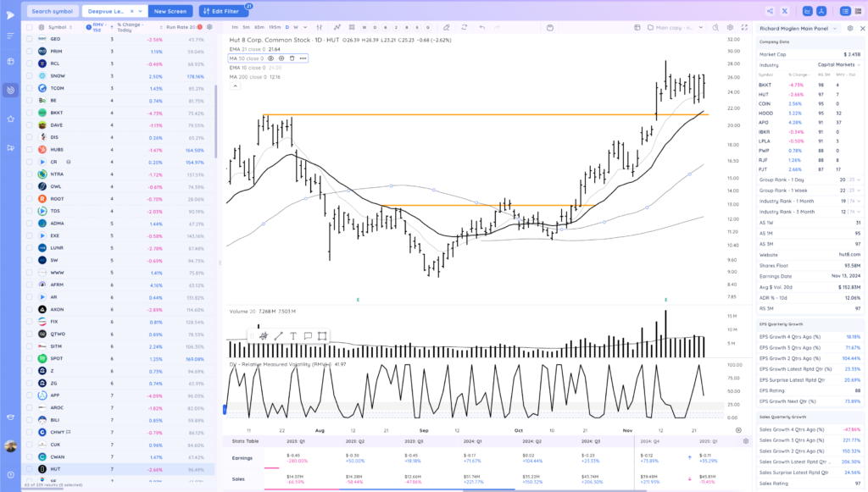Open the chart settings gear icon

[x=730, y=27]
